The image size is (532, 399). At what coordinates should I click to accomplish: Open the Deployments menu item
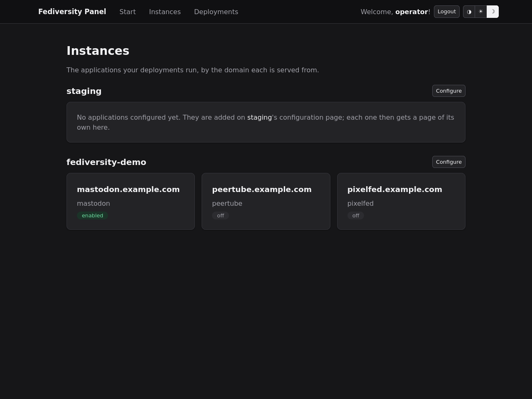click(x=216, y=12)
